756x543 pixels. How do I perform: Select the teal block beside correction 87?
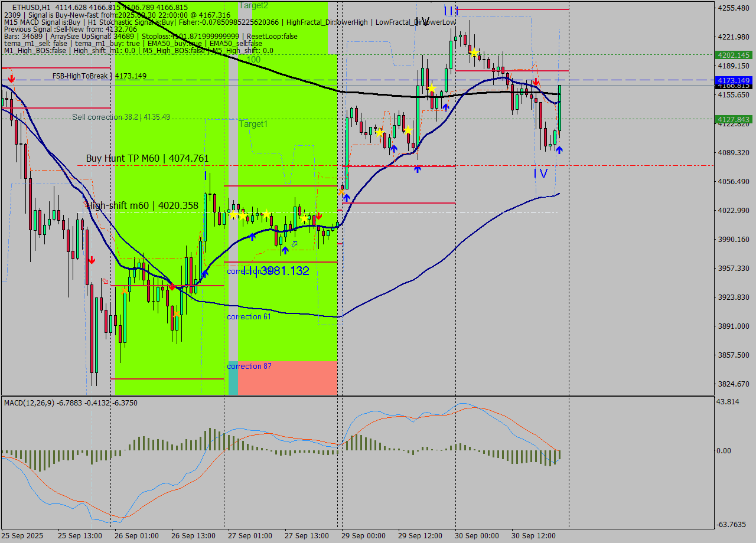[233, 378]
